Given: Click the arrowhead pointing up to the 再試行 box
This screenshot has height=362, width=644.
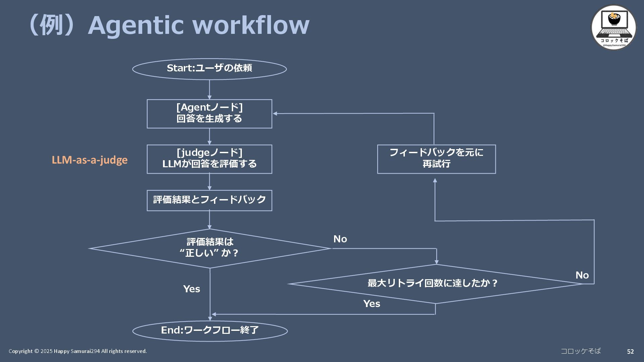Looking at the screenshot, I should pos(435,180).
